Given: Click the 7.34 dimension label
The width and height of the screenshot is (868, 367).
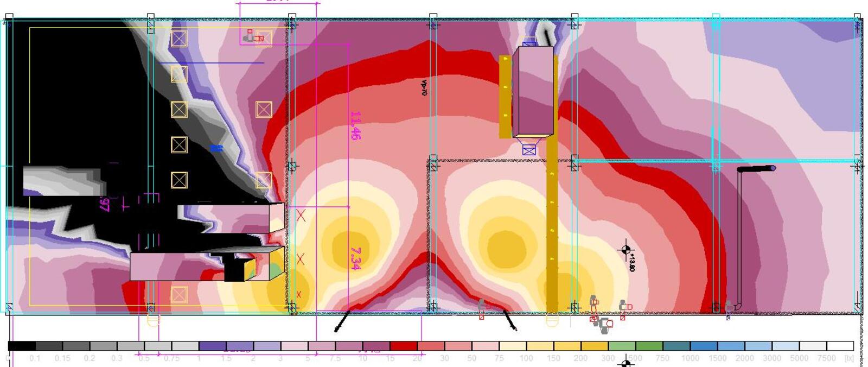Looking at the screenshot, I should click(x=355, y=258).
